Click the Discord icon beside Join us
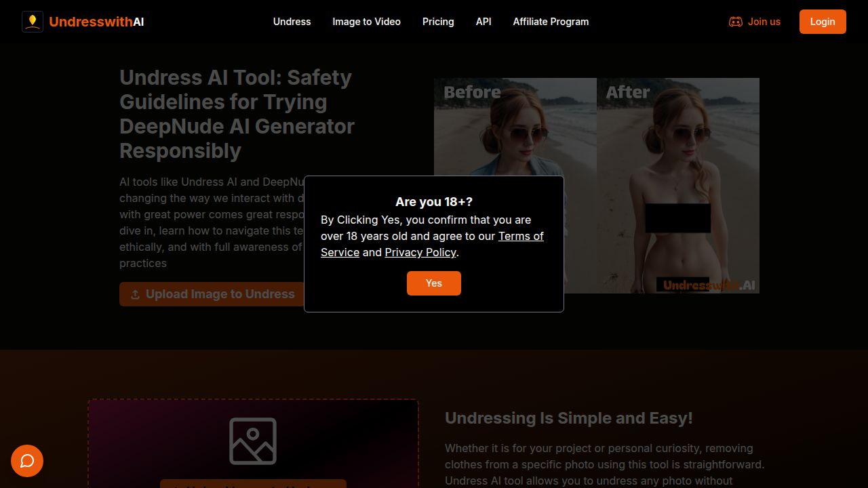Image resolution: width=868 pixels, height=488 pixels. tap(735, 22)
